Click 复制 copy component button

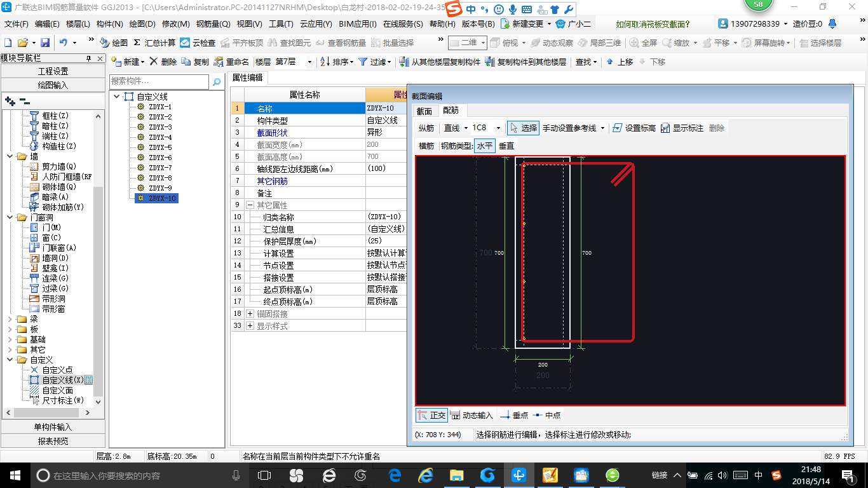pyautogui.click(x=195, y=62)
